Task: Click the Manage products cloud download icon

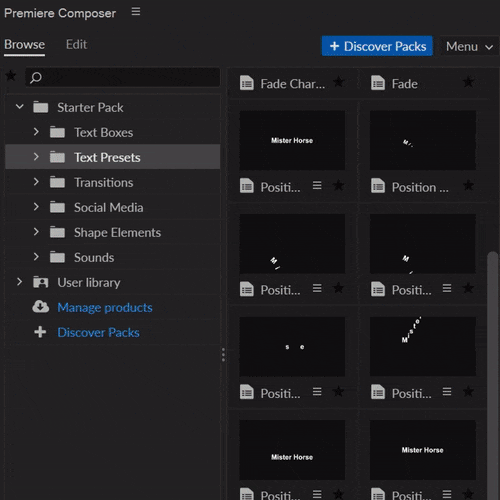Action: pyautogui.click(x=41, y=307)
